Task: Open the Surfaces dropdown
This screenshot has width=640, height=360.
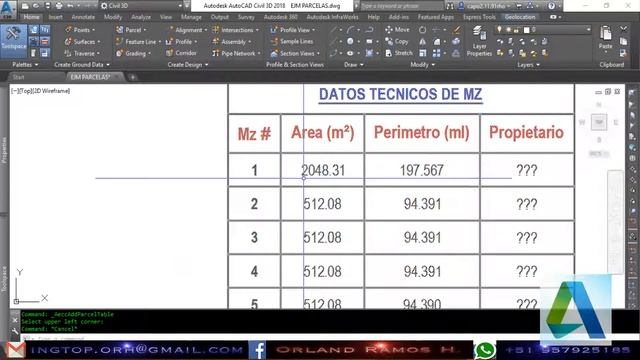Action: (x=83, y=42)
